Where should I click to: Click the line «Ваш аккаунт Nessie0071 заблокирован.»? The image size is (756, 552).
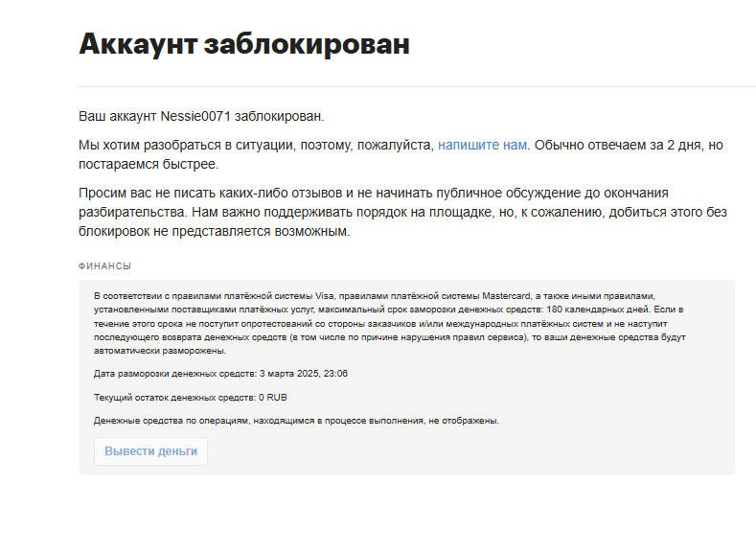pos(201,117)
